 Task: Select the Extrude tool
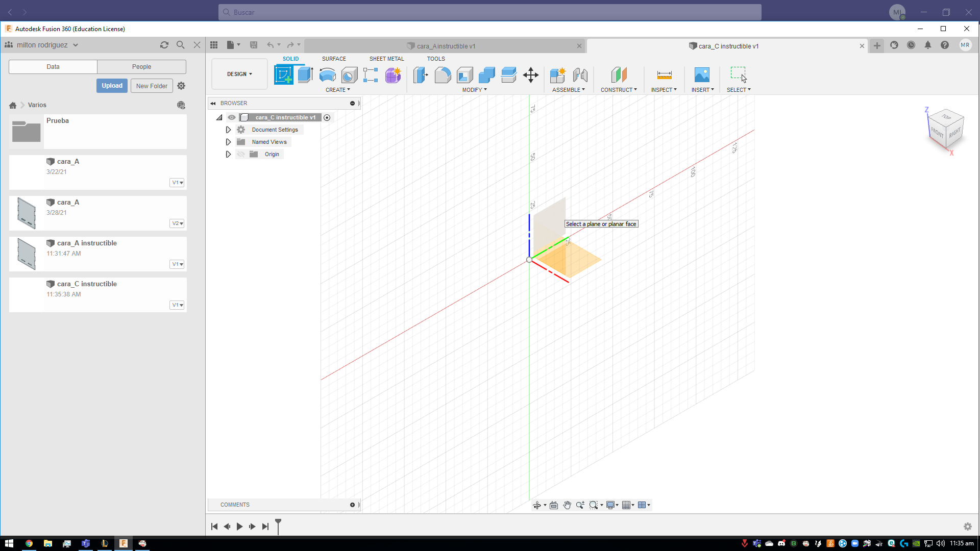[x=305, y=75]
